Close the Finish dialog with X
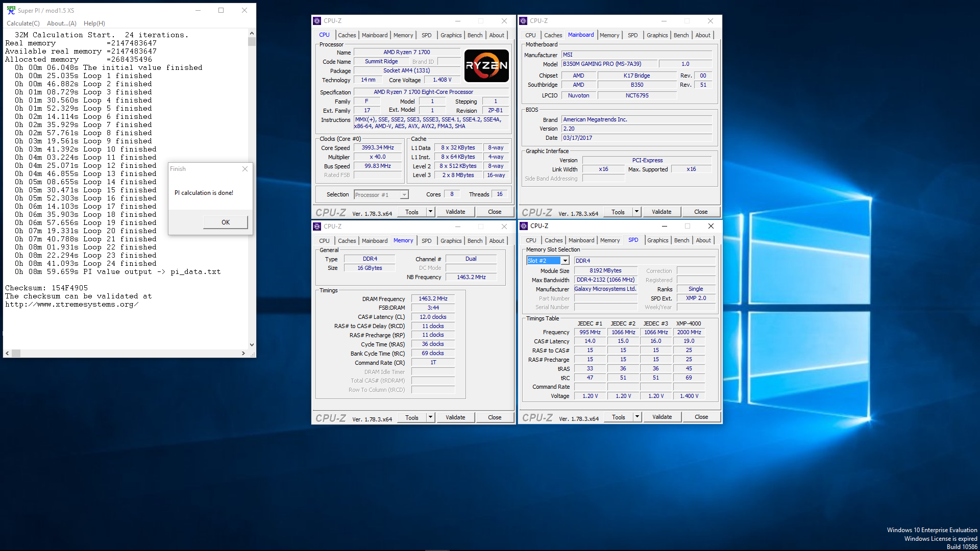This screenshot has height=551, width=980. pos(245,169)
